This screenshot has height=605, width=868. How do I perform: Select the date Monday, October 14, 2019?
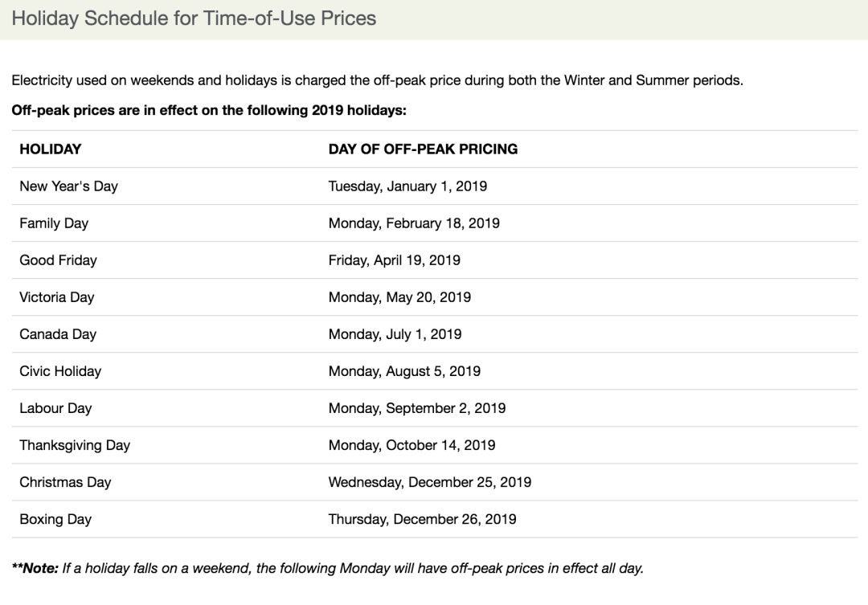[411, 445]
